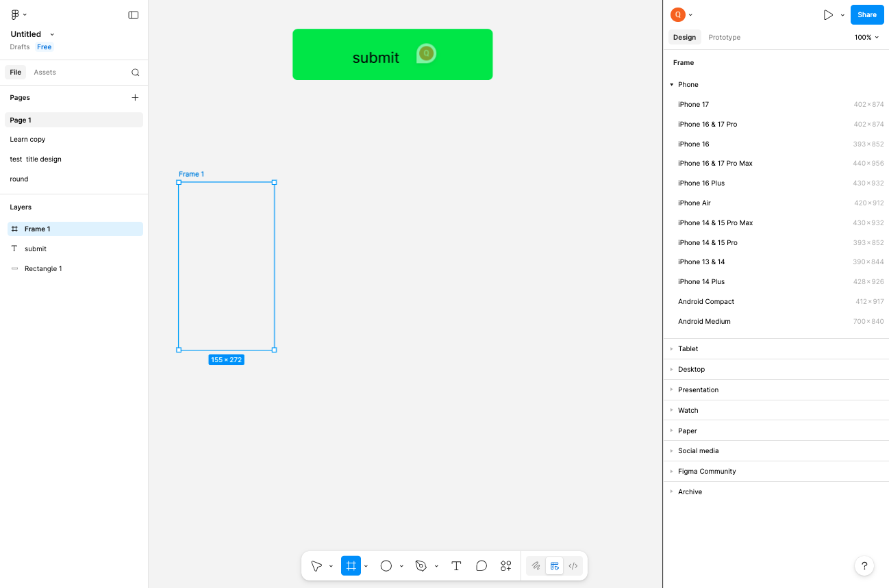889x588 pixels.
Task: Select the Pen tool
Action: coord(421,566)
